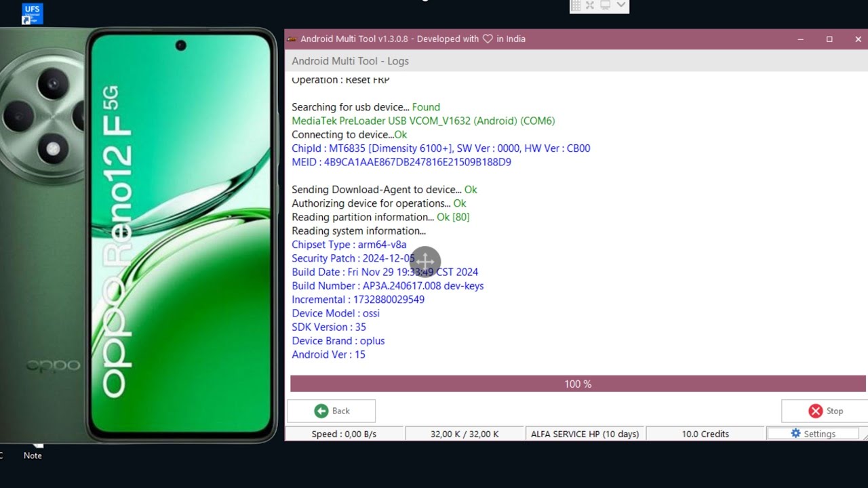Screen dimensions: 868x488
Task: Click the green arrow icon on Back button
Action: pos(321,411)
